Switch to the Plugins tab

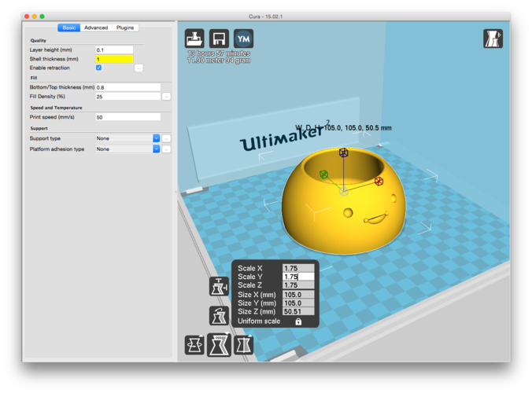pos(125,28)
